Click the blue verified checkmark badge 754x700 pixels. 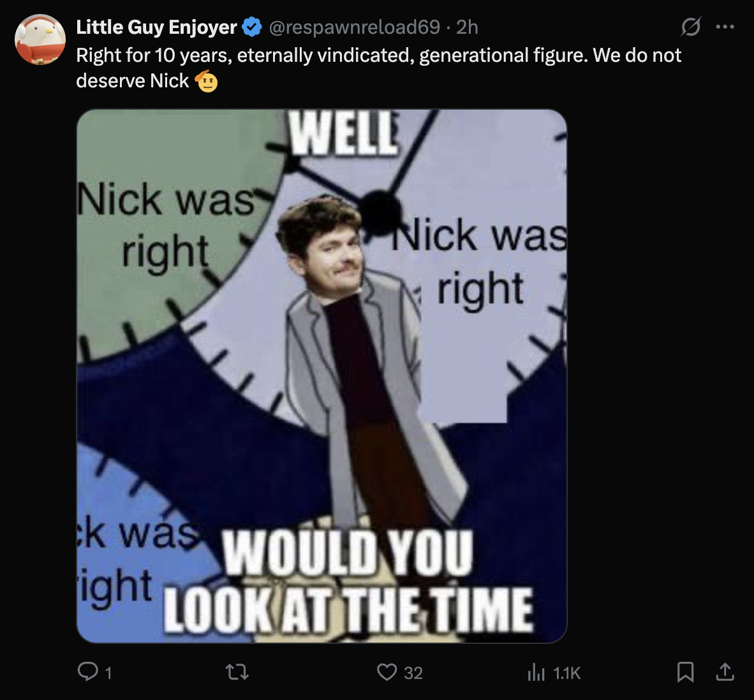point(252,27)
